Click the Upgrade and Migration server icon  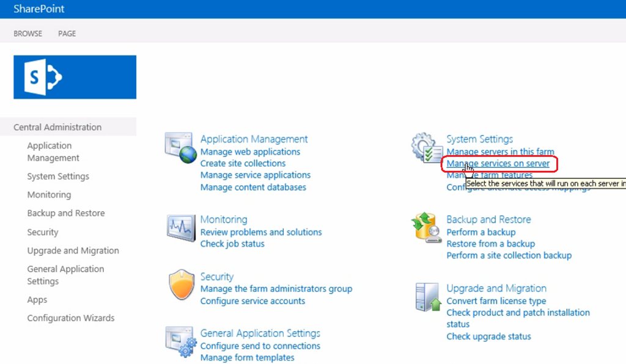click(x=428, y=297)
